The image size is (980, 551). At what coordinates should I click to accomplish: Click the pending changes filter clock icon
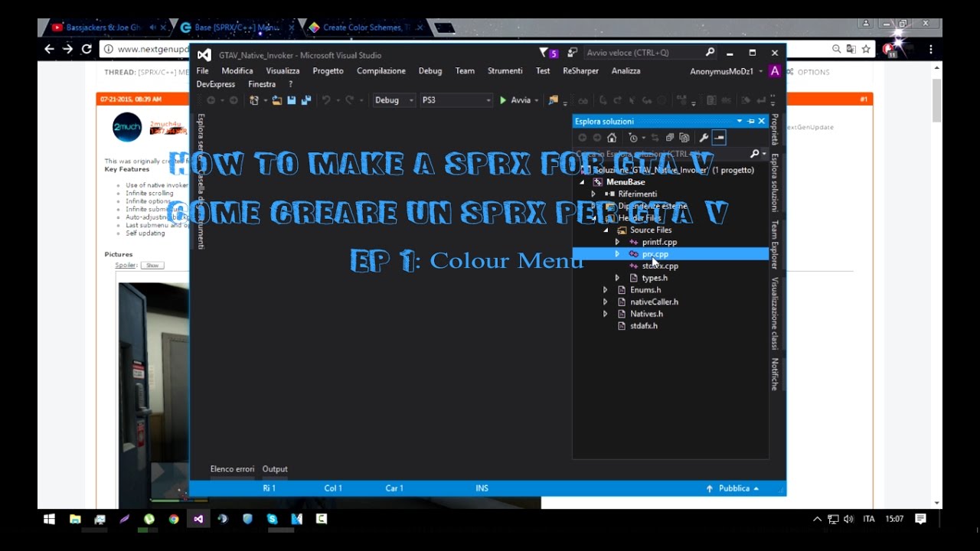pos(633,138)
